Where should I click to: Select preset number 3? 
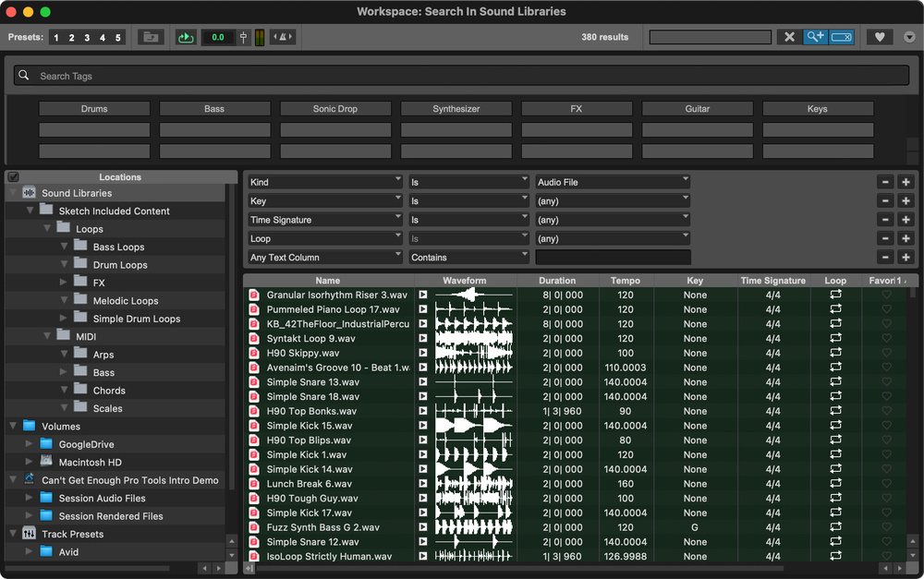(x=87, y=38)
